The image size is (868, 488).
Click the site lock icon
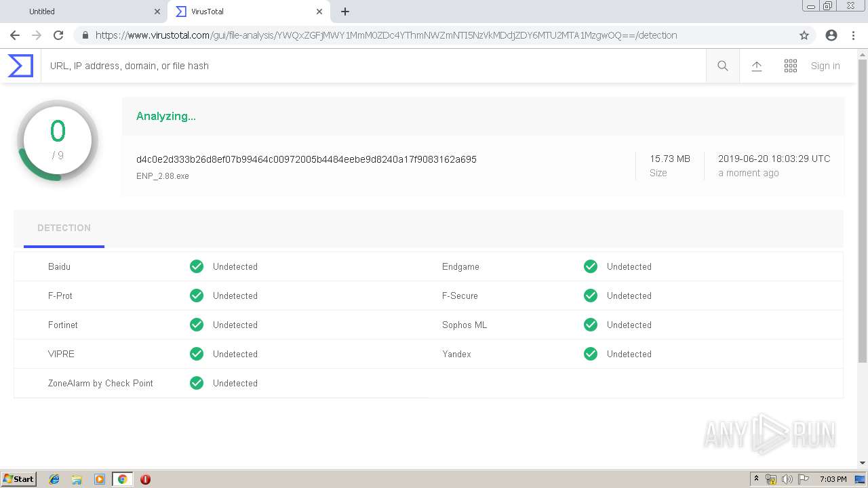[x=85, y=35]
